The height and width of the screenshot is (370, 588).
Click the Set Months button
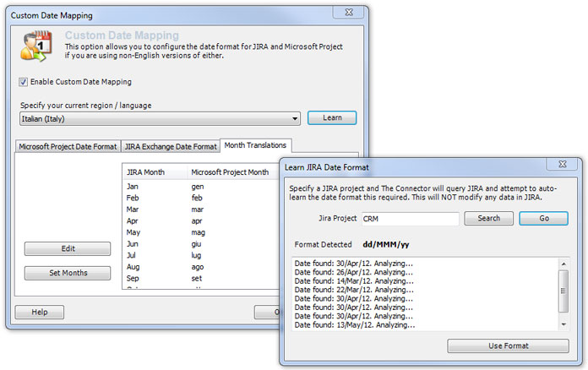coord(68,273)
